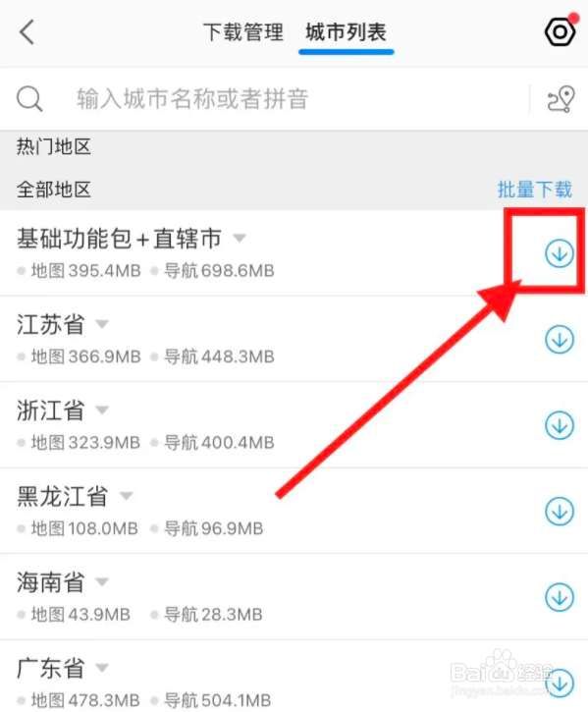This screenshot has height=712, width=588.
Task: Switch to the 下载管理 tab
Action: point(243,32)
